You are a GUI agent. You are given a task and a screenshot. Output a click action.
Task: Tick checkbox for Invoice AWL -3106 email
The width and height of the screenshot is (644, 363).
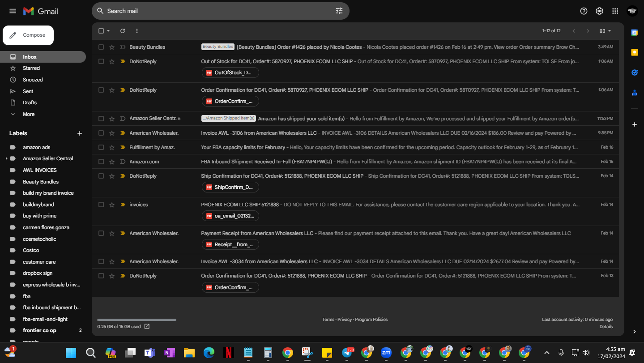point(101,133)
